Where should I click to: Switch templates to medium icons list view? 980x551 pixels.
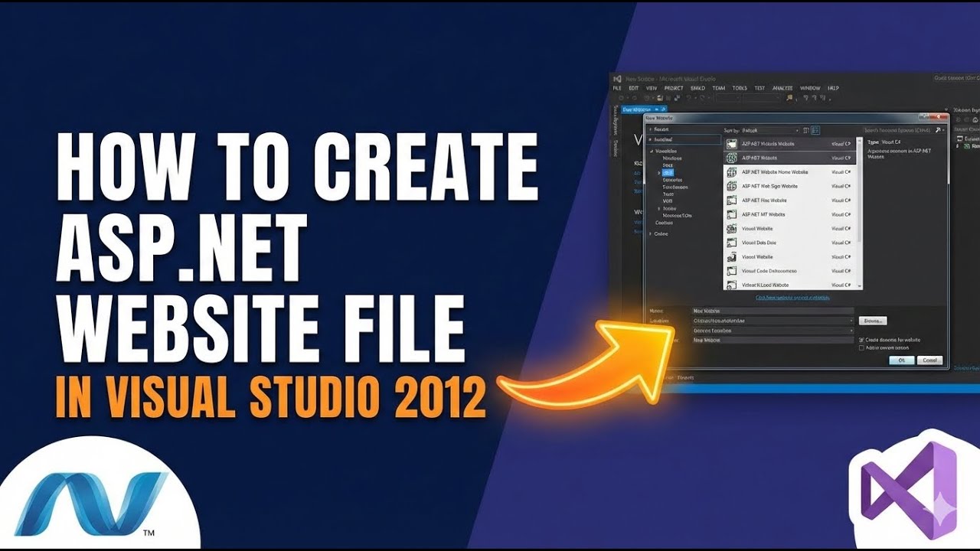tap(815, 131)
